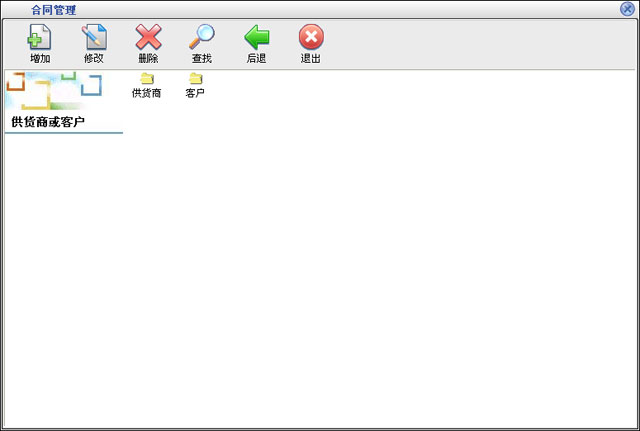Click the 查找 text label in toolbar

coord(202,59)
